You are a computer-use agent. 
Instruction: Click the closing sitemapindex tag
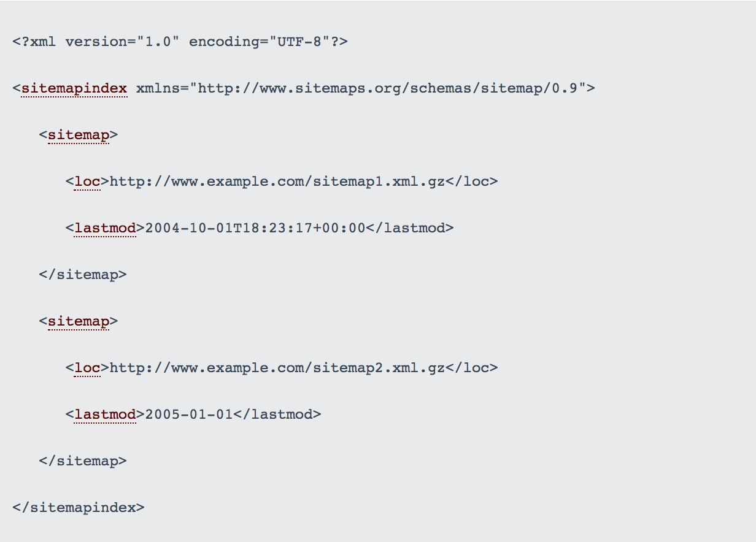point(79,508)
